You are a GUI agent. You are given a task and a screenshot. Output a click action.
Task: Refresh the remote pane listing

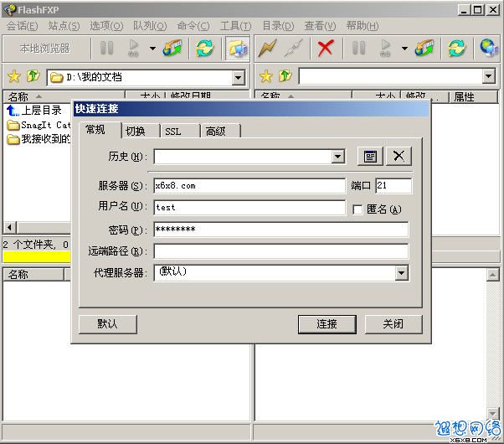[x=457, y=49]
